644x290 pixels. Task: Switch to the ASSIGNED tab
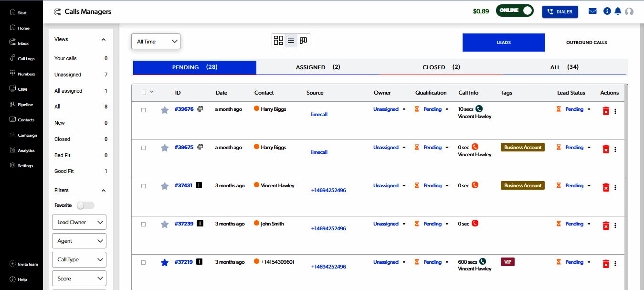(x=317, y=67)
